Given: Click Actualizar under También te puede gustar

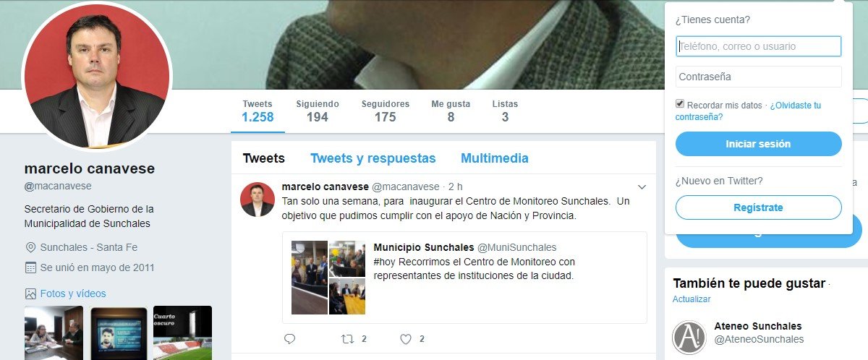Looking at the screenshot, I should [692, 299].
